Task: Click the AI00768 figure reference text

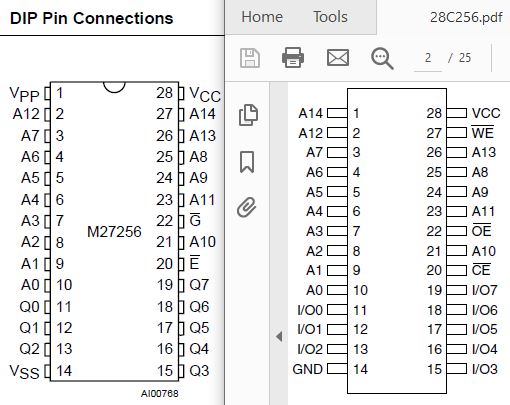Action: (159, 394)
